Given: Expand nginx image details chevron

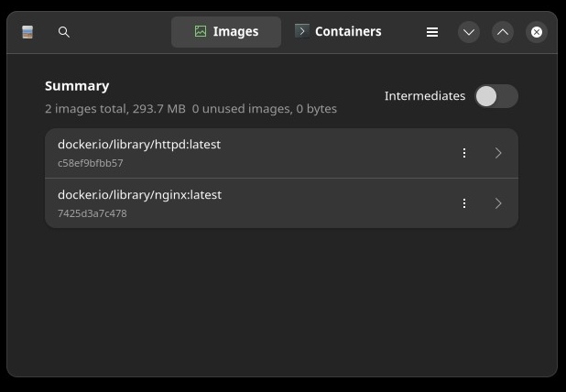Looking at the screenshot, I should 498,203.
